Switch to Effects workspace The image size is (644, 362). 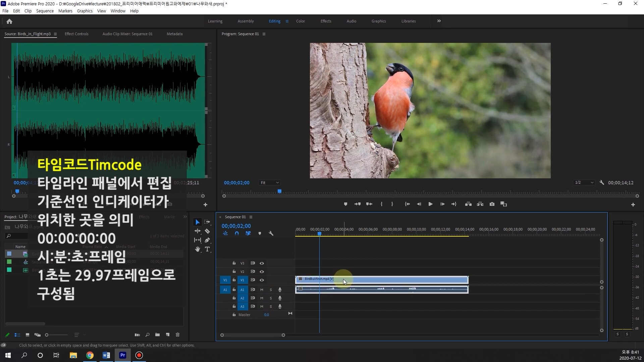(x=326, y=21)
